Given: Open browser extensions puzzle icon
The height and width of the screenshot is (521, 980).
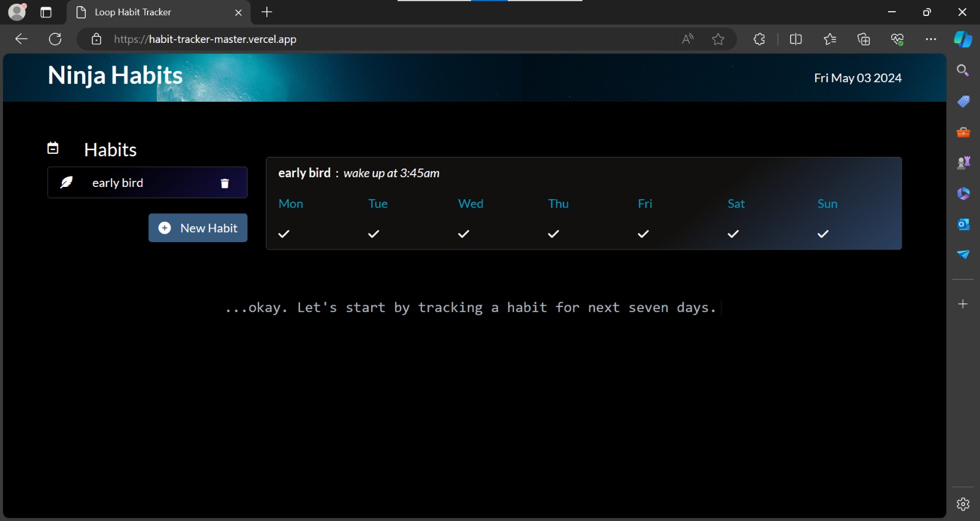Looking at the screenshot, I should 759,39.
